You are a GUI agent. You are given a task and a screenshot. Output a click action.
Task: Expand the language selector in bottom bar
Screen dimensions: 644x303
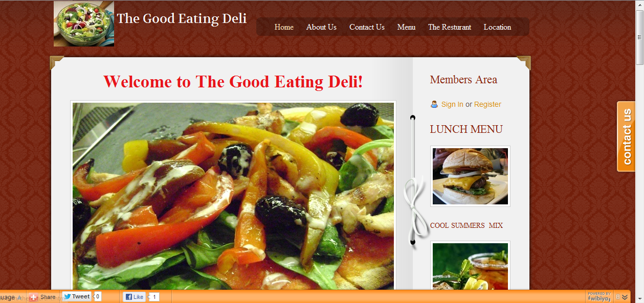pyautogui.click(x=11, y=297)
